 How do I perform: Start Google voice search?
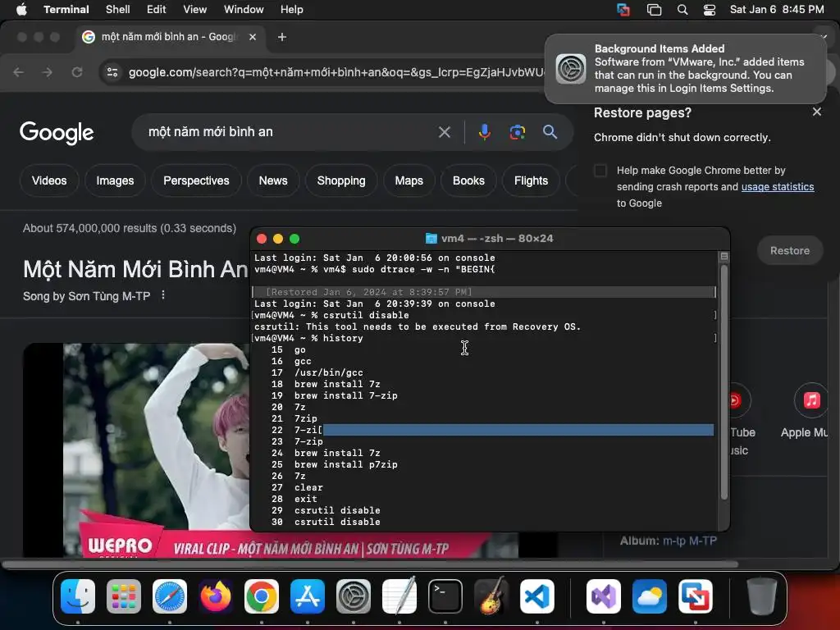tap(484, 132)
